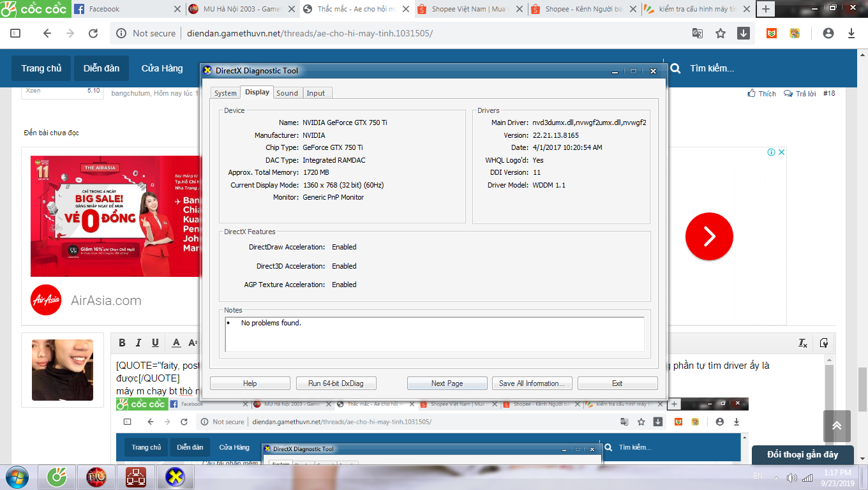The height and width of the screenshot is (490, 868).
Task: Open the Diễn đàn forum menu item
Action: click(x=101, y=68)
